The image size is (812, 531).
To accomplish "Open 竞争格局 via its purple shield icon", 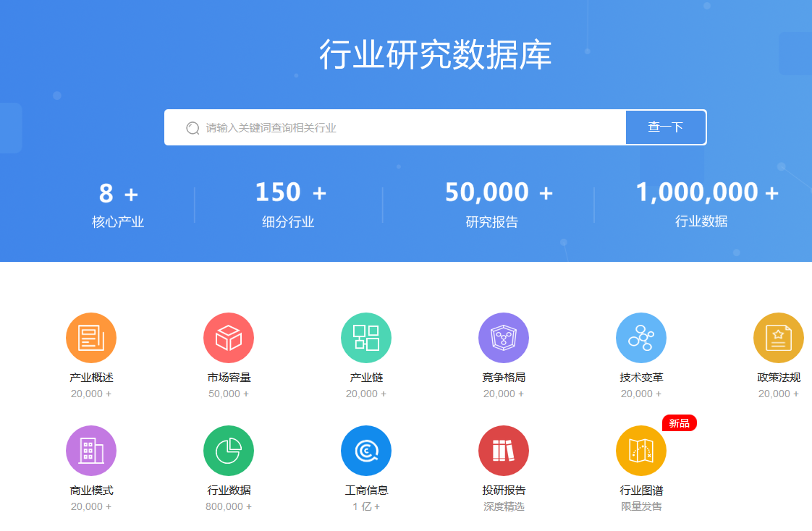I will [x=503, y=337].
